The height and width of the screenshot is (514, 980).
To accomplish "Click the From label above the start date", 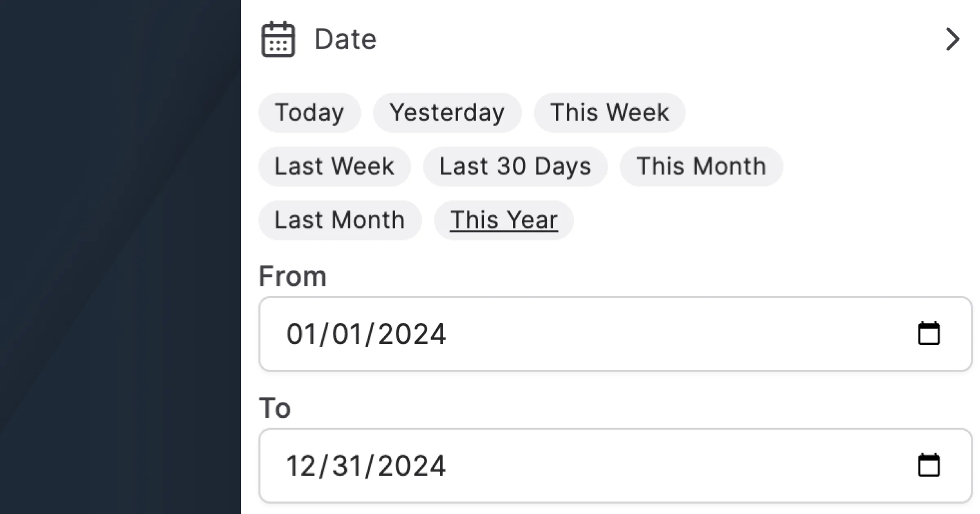I will click(292, 276).
